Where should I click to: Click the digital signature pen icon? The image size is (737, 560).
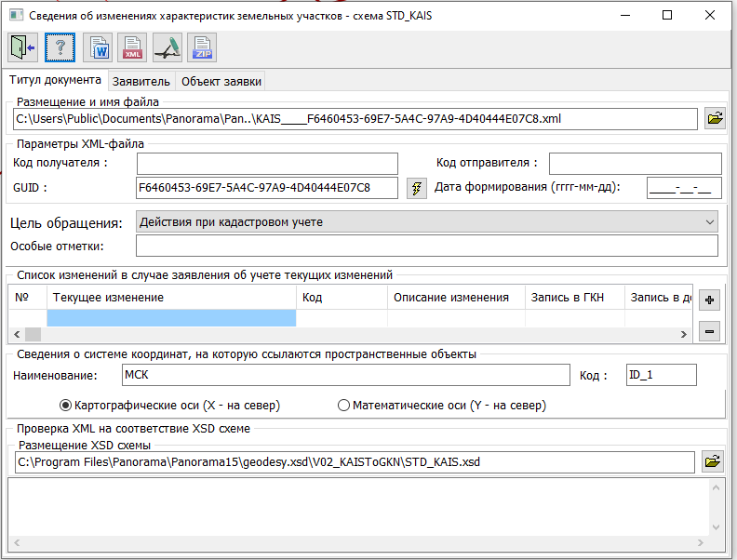point(167,47)
